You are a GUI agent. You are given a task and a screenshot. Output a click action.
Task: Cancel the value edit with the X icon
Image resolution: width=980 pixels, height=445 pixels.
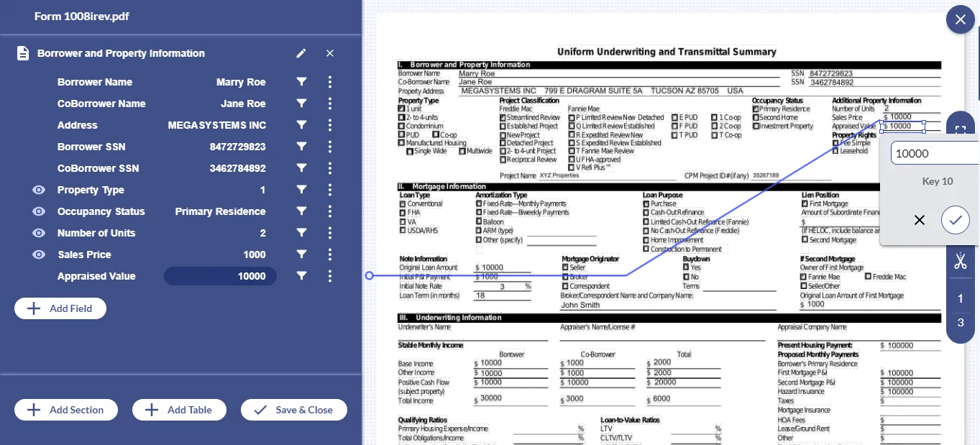[919, 220]
